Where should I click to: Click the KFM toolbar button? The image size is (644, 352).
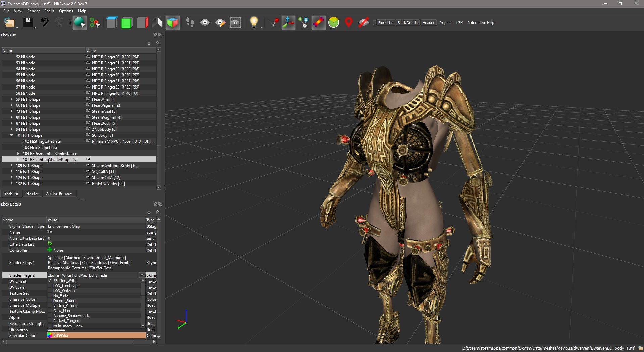[x=460, y=23]
